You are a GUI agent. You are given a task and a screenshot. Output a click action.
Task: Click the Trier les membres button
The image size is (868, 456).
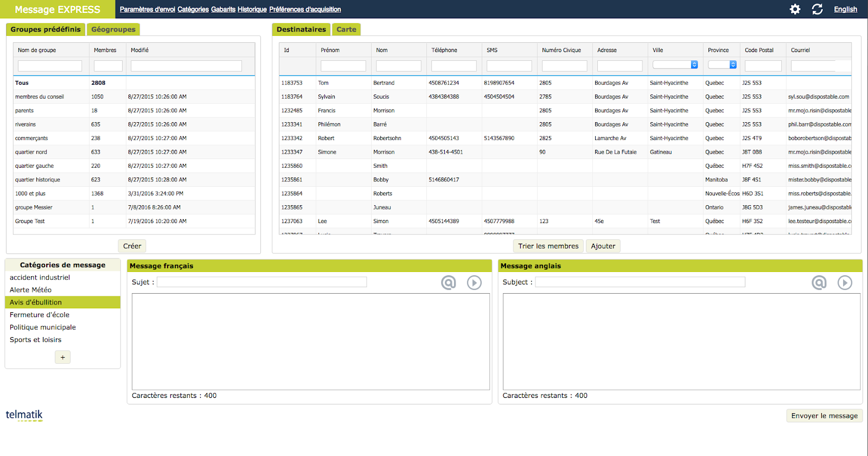pos(548,246)
